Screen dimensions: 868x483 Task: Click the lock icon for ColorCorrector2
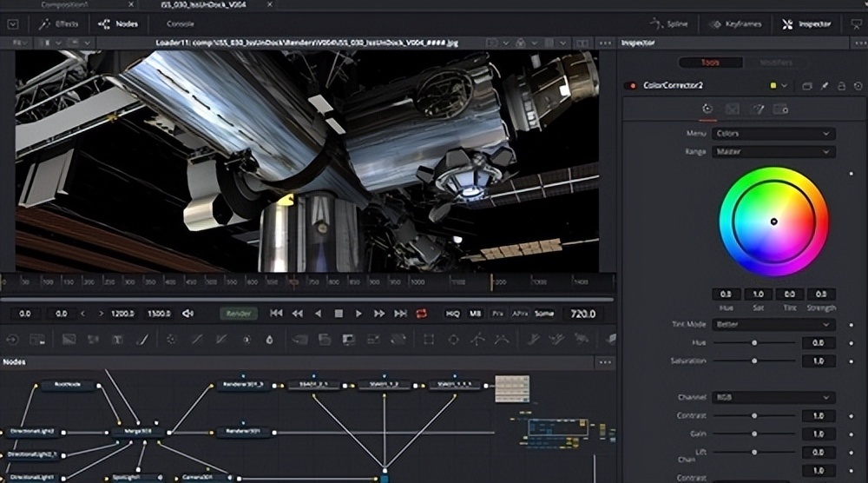coord(840,86)
